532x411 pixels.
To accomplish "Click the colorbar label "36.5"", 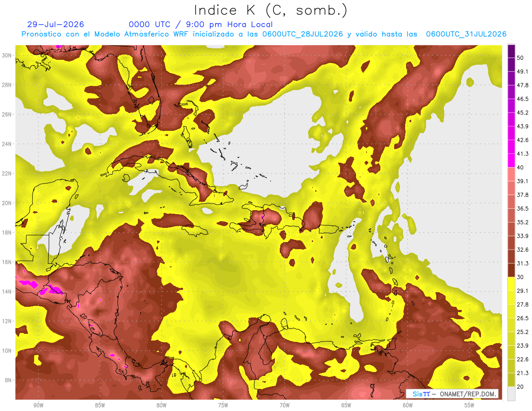I will pos(522,208).
